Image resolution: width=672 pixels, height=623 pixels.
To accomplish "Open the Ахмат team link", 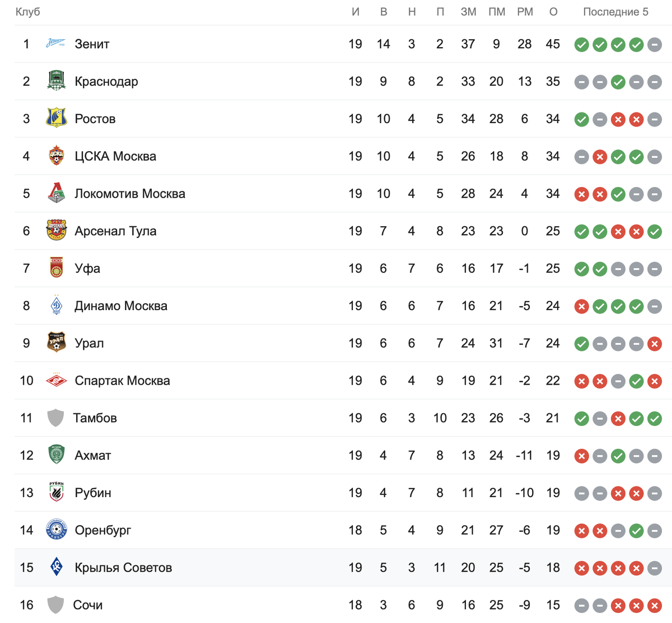I will point(93,455).
